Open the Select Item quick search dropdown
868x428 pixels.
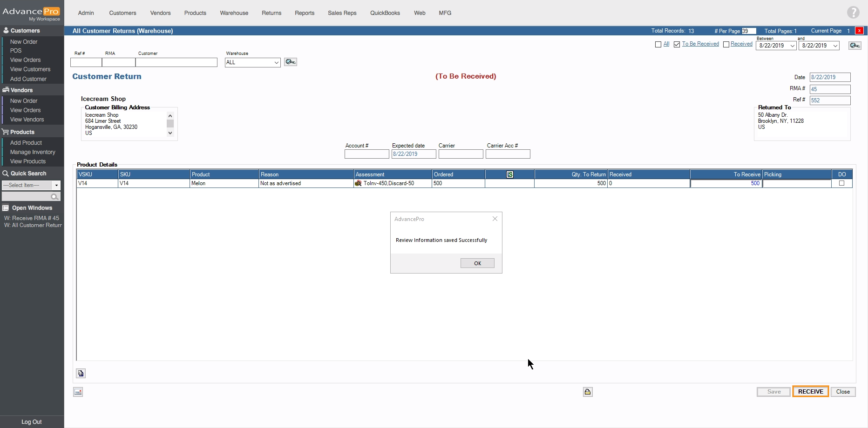[x=56, y=185]
